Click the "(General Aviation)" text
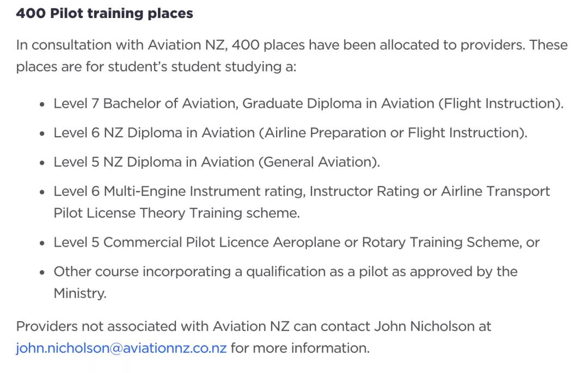Screen dimensions: 588x373 pyautogui.click(x=321, y=162)
